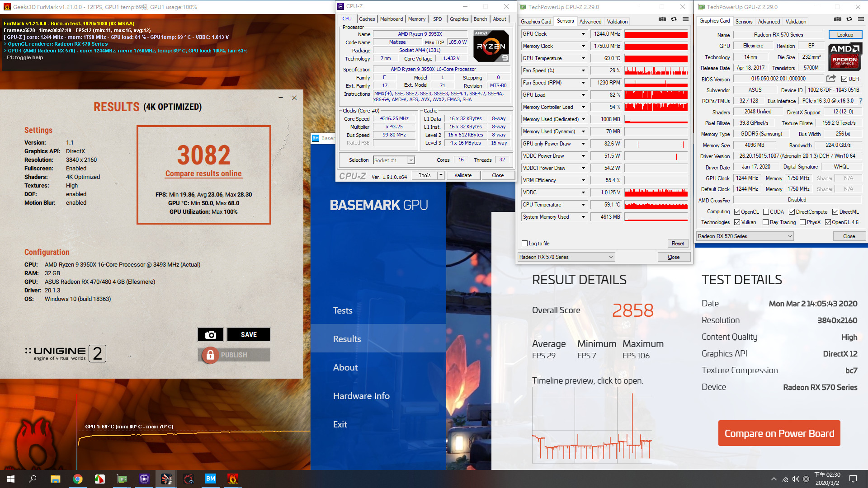This screenshot has width=868, height=488.
Task: Click the refresh icon in the GPU-Z Graphics Card window
Action: pos(849,19)
